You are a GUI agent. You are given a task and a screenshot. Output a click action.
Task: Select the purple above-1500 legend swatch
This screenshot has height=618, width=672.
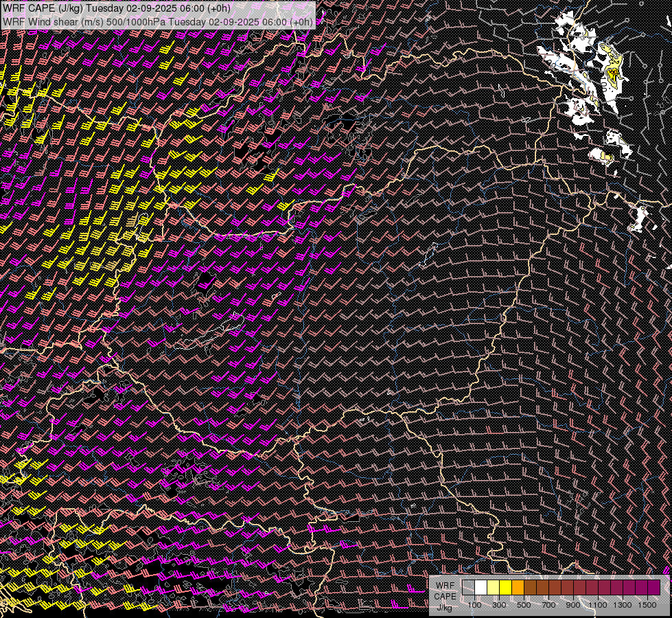tap(654, 587)
